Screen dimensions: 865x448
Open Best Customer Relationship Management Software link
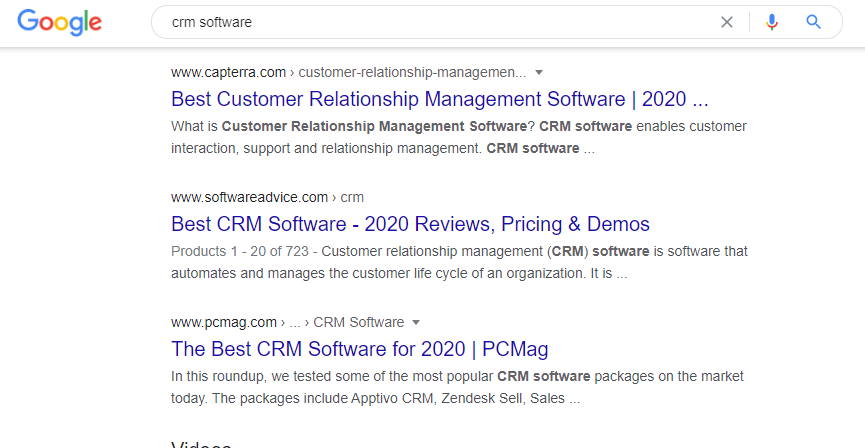tap(440, 99)
